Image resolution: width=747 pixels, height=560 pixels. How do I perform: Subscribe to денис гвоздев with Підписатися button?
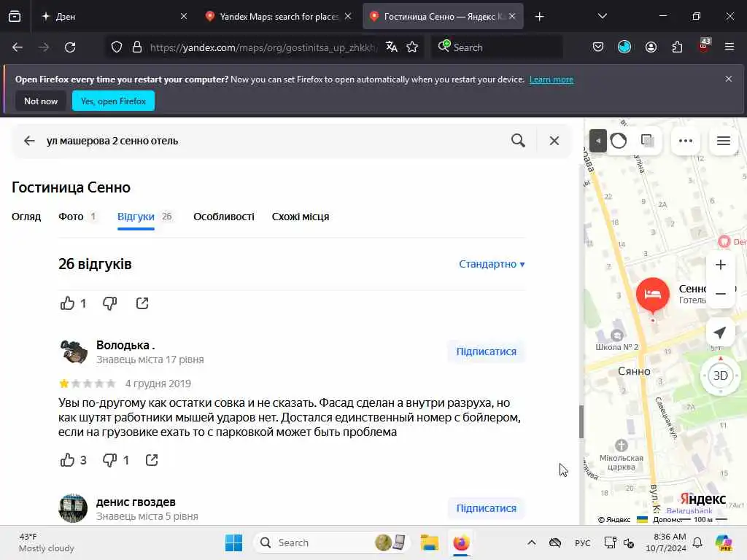click(487, 508)
